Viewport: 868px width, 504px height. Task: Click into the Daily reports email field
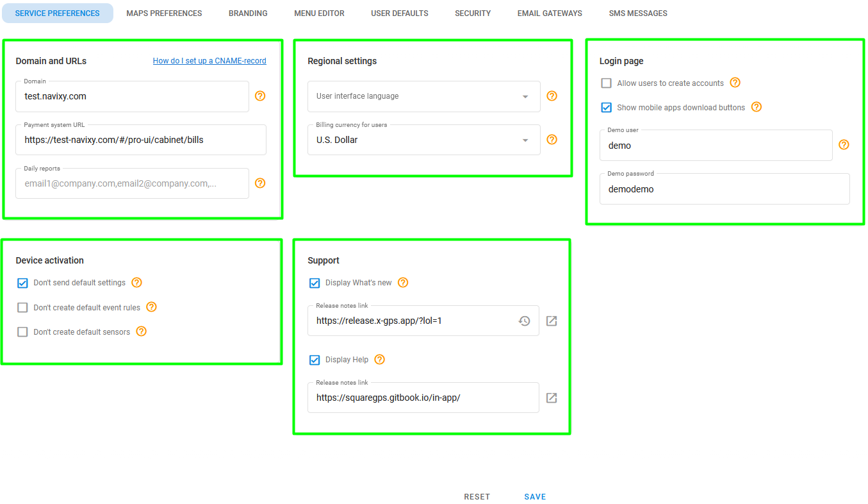click(x=132, y=183)
